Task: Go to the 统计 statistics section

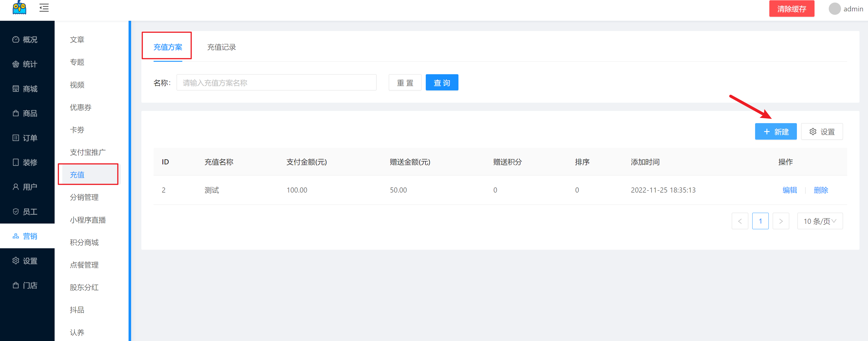Action: click(x=25, y=64)
